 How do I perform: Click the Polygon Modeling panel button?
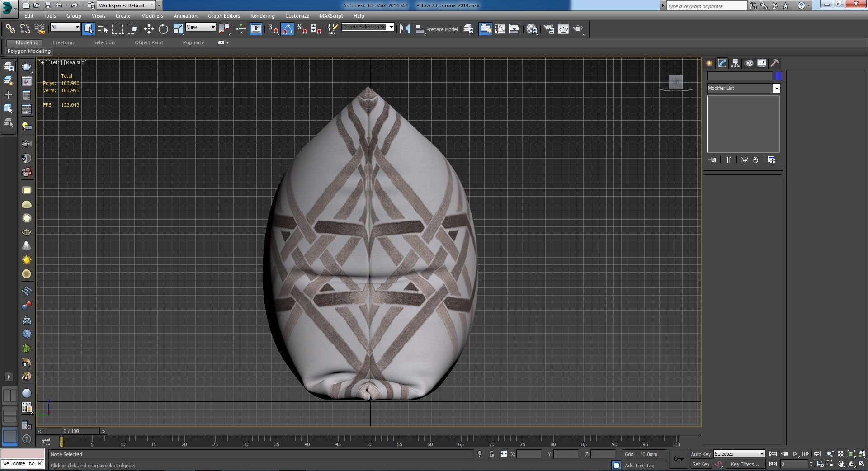29,51
